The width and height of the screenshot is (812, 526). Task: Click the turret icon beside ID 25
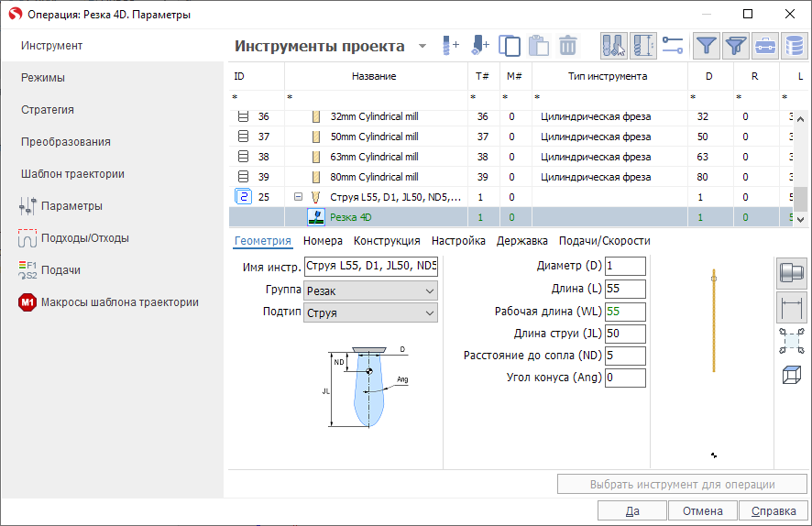point(244,197)
